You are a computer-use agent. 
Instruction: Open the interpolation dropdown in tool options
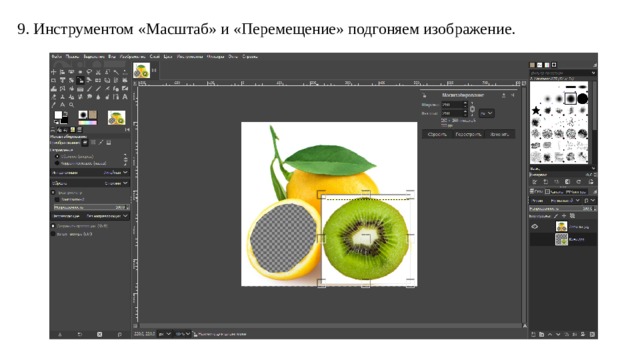[90, 173]
